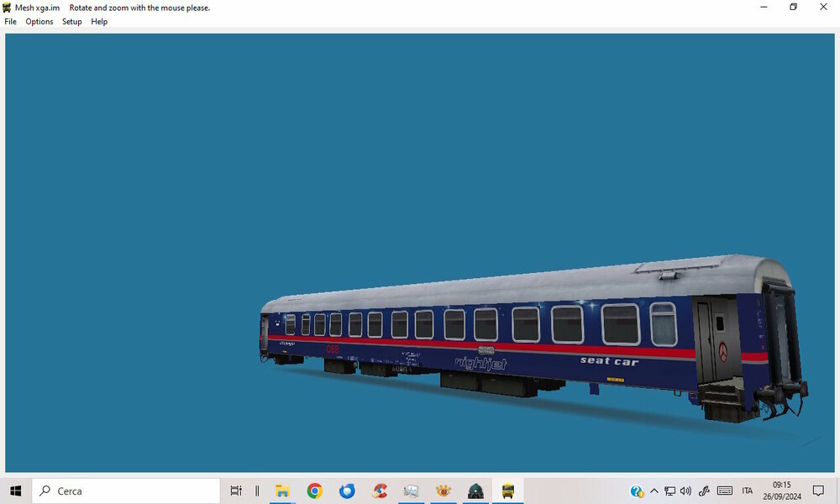Click the nightjet train car model
840x504 pixels.
[533, 339]
